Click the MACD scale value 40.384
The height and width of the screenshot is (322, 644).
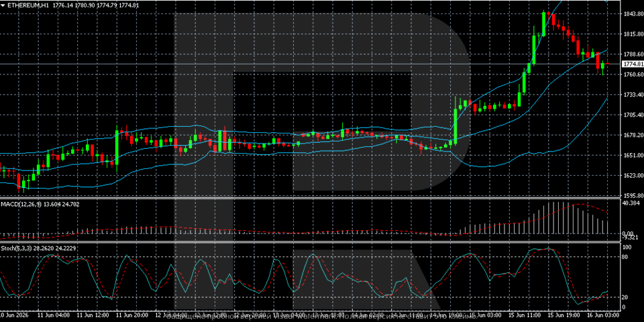(631, 203)
